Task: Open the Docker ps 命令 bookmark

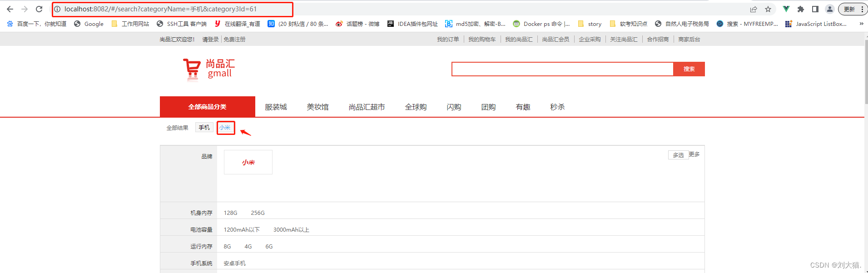Action: [x=541, y=24]
